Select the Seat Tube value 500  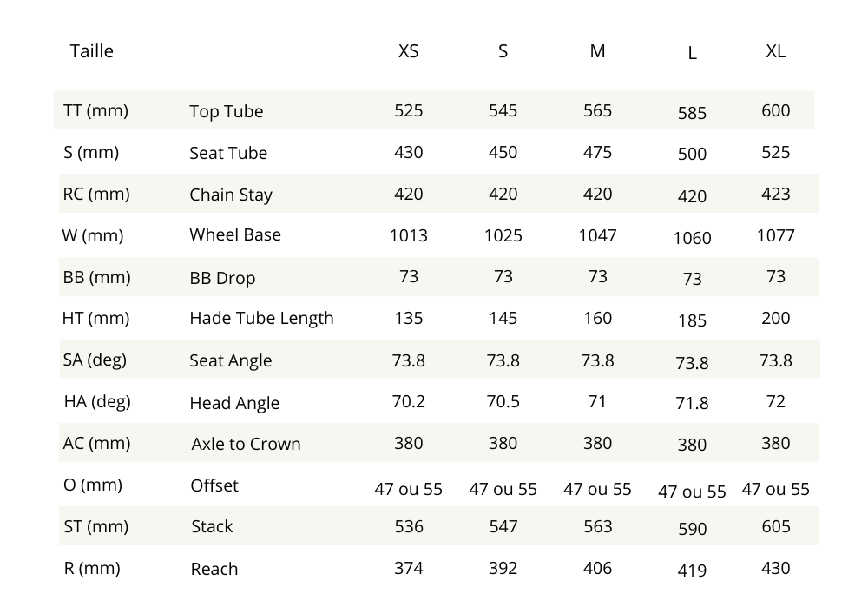692,154
